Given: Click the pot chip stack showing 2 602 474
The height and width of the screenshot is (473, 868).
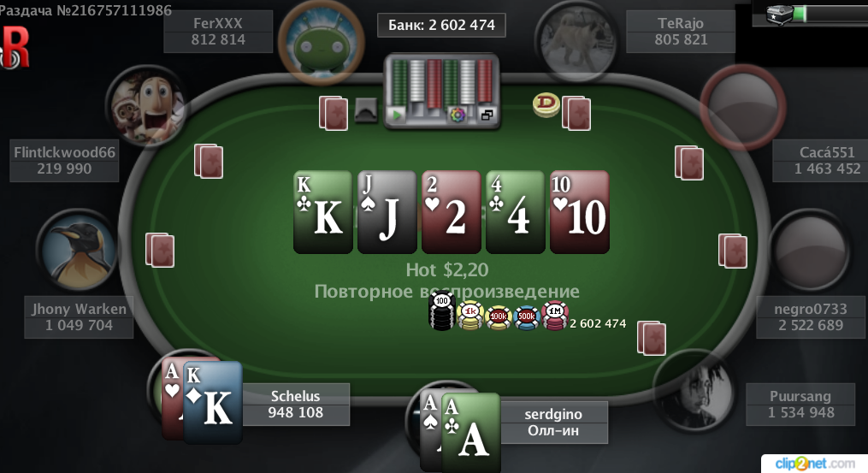Looking at the screenshot, I should [499, 316].
